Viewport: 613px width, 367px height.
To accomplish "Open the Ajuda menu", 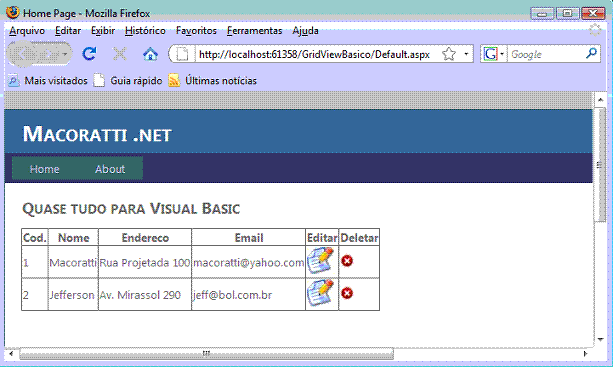I will tap(305, 30).
